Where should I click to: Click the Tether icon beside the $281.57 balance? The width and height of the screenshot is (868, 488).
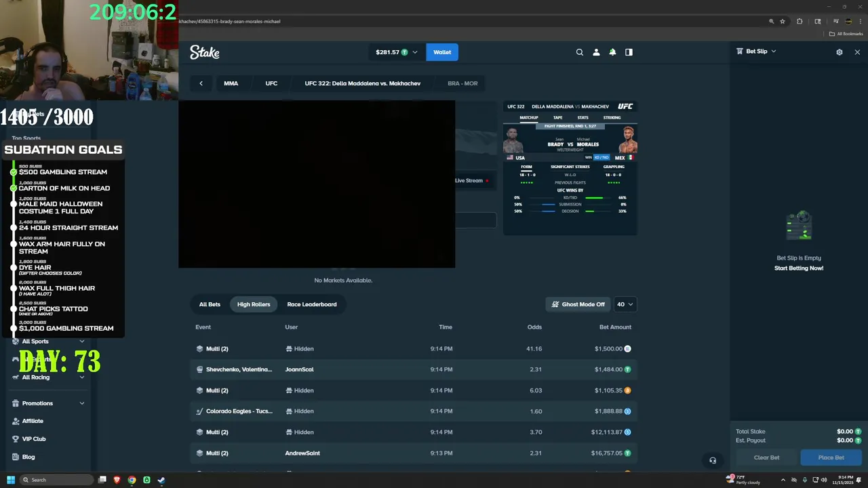405,52
